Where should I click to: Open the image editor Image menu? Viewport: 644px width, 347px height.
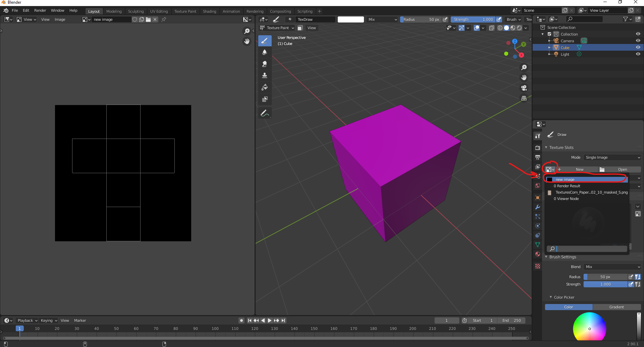coord(60,19)
